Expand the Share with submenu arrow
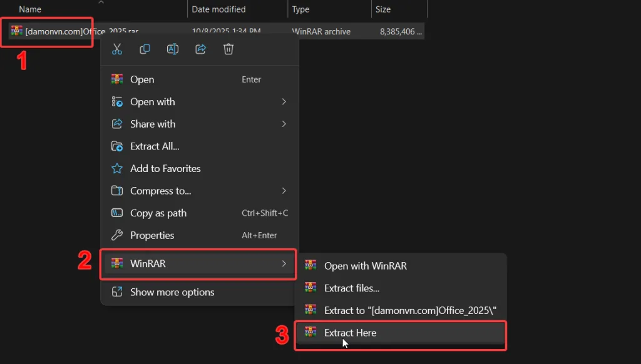This screenshot has height=364, width=641. click(284, 124)
